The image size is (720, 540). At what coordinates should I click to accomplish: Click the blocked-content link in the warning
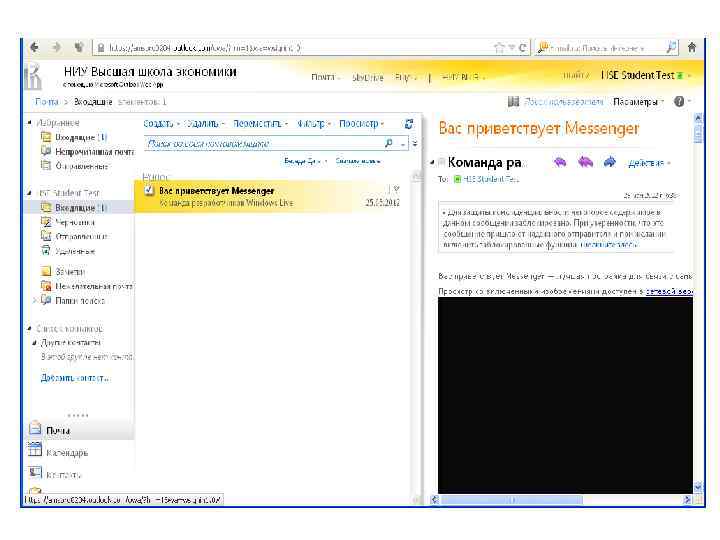(x=609, y=245)
